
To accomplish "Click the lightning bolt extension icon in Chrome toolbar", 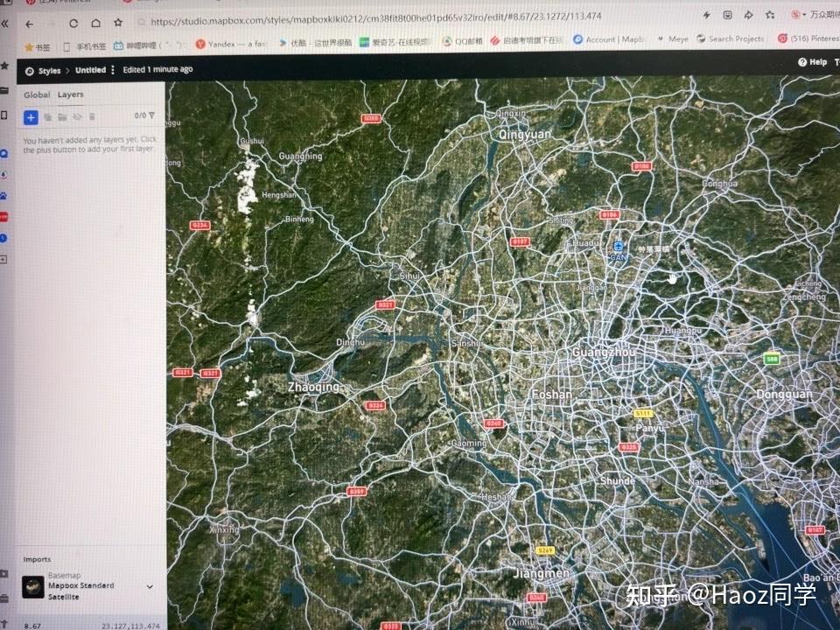I will (706, 16).
